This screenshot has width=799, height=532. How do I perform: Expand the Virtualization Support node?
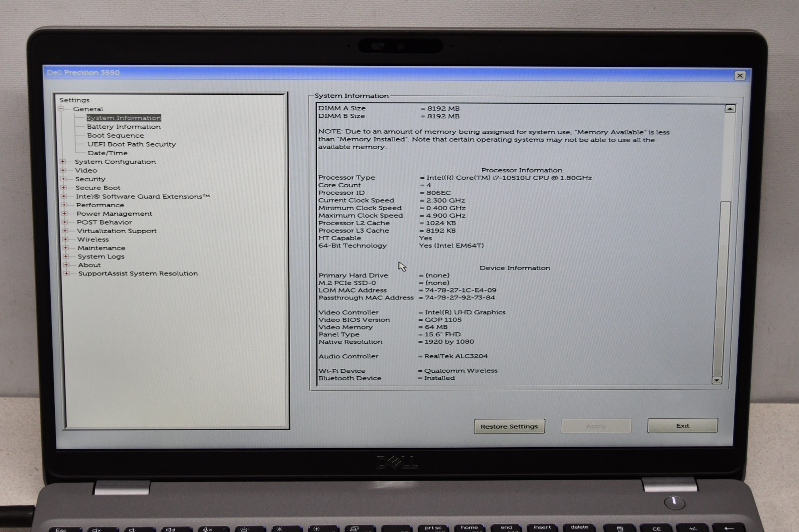[x=65, y=231]
